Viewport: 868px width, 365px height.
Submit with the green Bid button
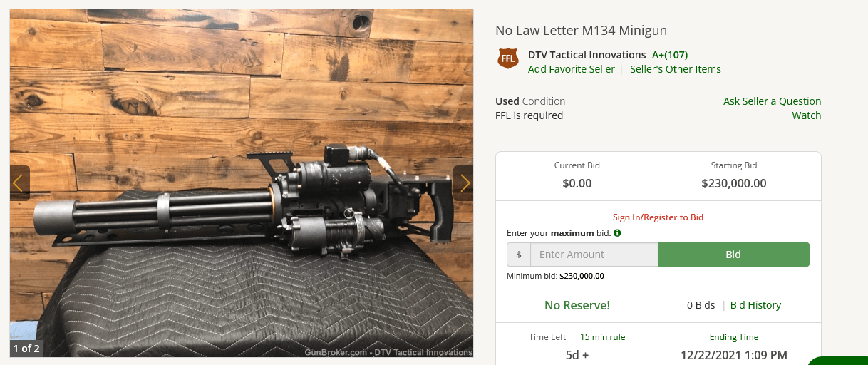(733, 255)
